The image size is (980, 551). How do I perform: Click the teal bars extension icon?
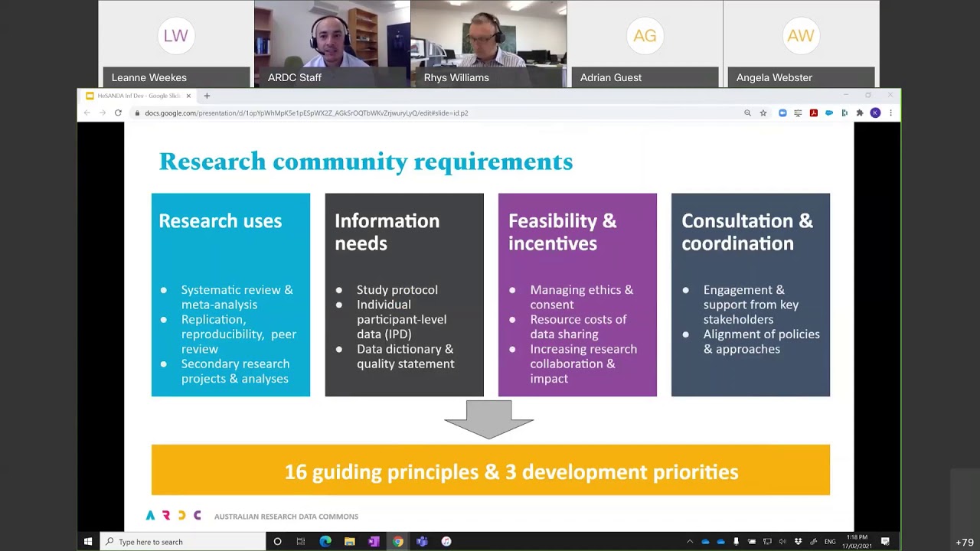tap(844, 112)
